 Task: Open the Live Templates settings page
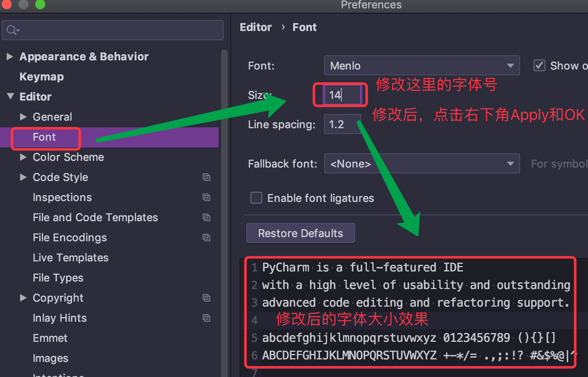70,258
